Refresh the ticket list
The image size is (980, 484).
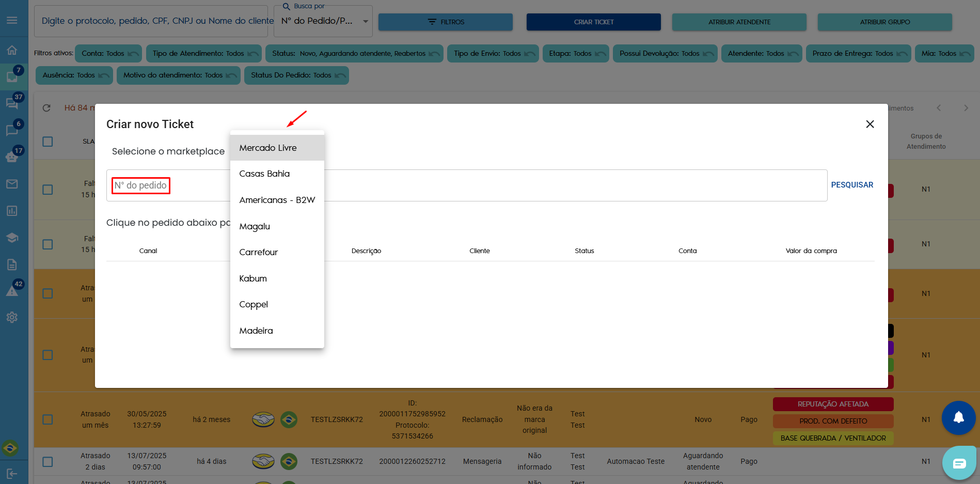click(46, 108)
